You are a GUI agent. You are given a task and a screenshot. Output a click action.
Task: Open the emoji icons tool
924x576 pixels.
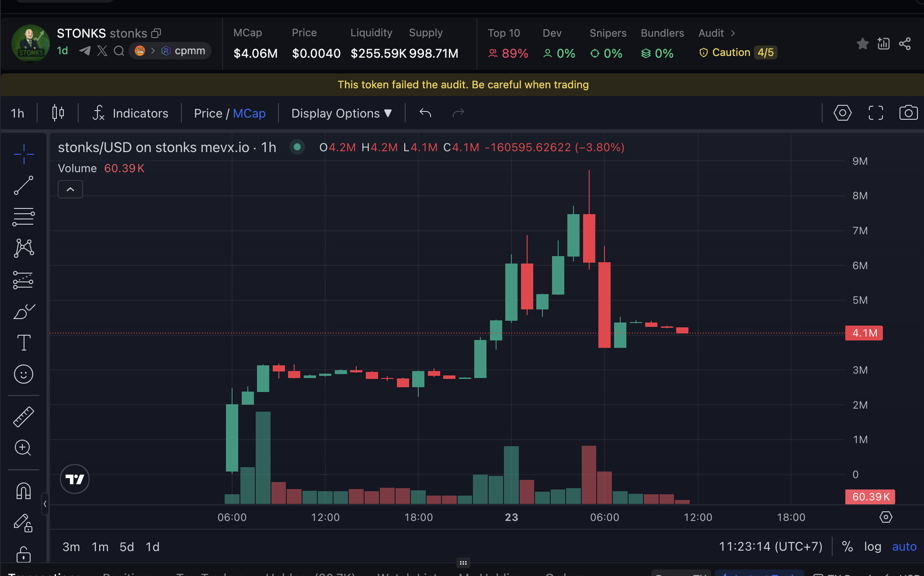[24, 374]
